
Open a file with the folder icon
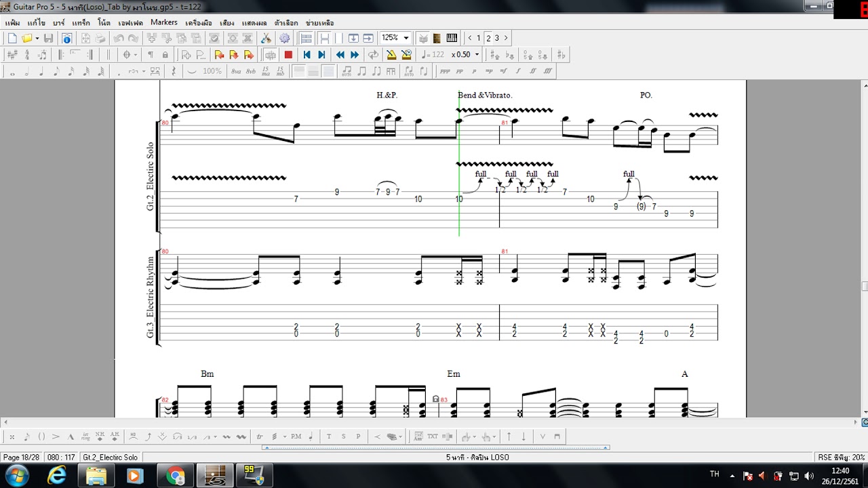(x=26, y=39)
